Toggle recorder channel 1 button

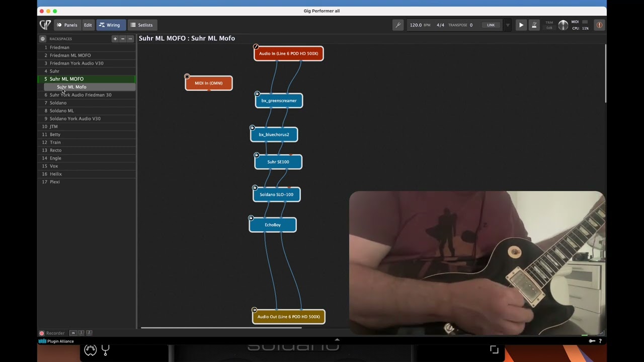click(81, 333)
